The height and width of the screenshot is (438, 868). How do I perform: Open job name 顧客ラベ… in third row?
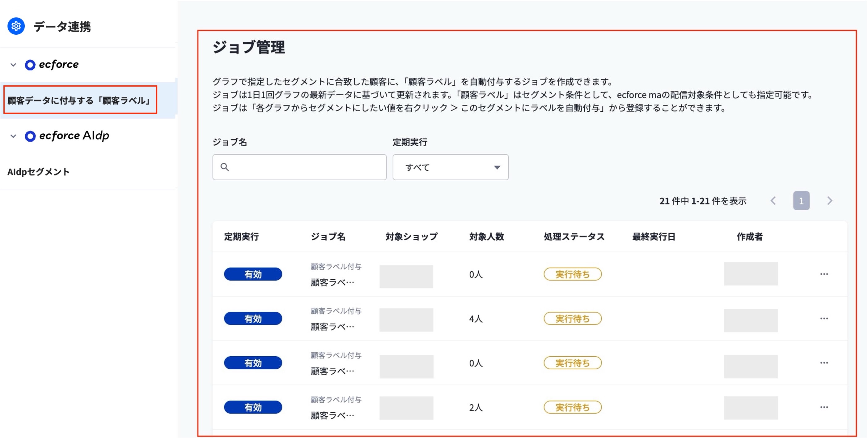pos(332,371)
